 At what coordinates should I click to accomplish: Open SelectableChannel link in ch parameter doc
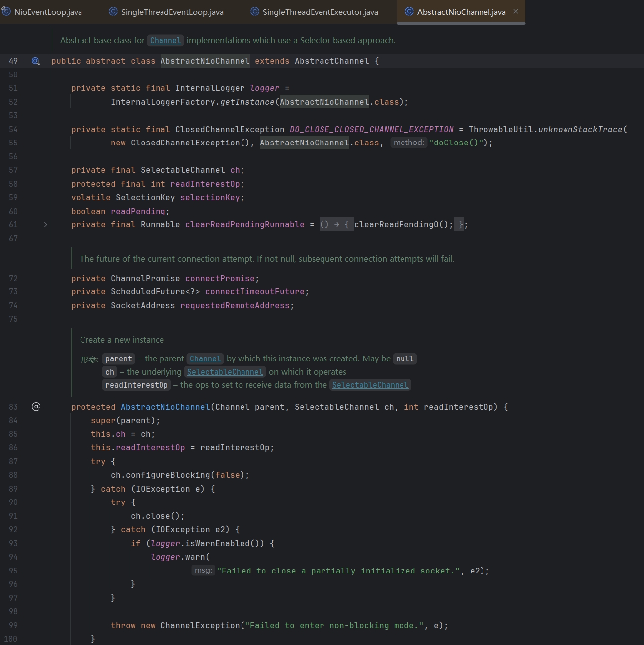[225, 372]
